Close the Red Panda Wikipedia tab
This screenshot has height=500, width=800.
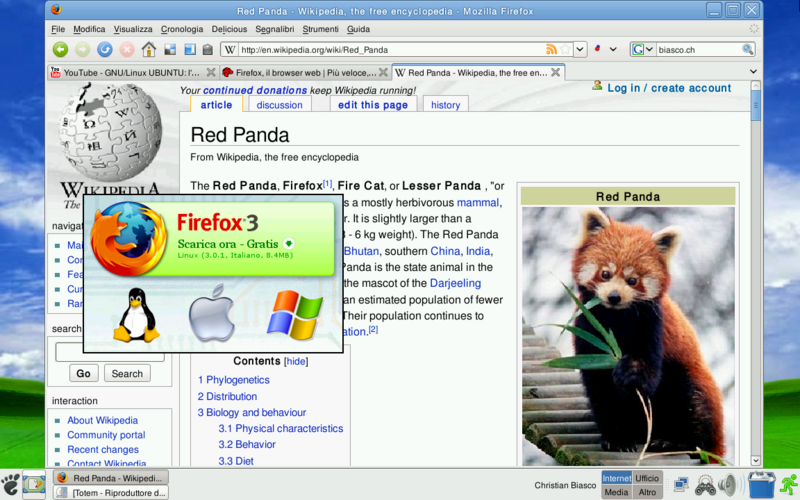tap(556, 72)
